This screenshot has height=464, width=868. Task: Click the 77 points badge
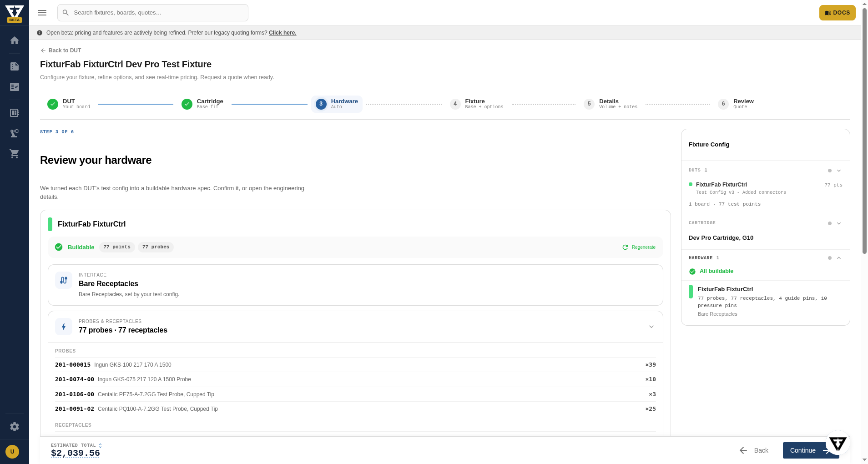117,247
